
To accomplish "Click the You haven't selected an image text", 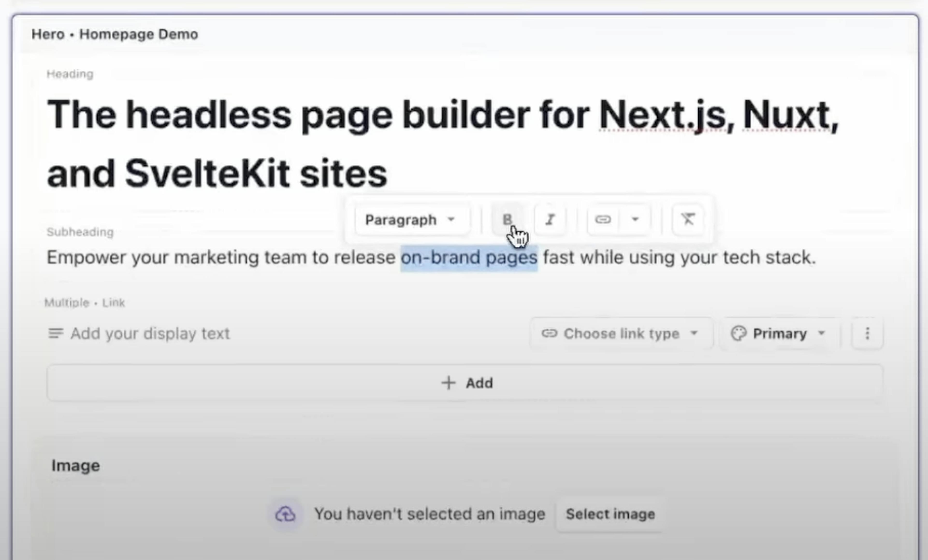I will pos(430,514).
